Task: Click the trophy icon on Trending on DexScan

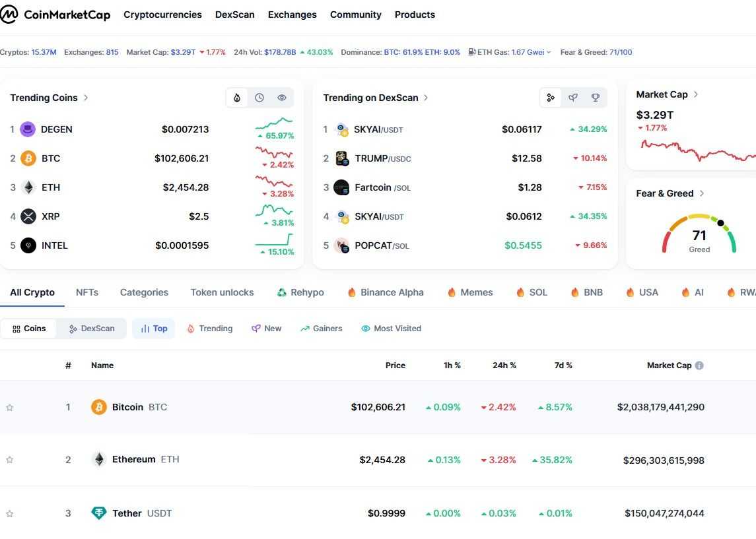Action: [595, 97]
